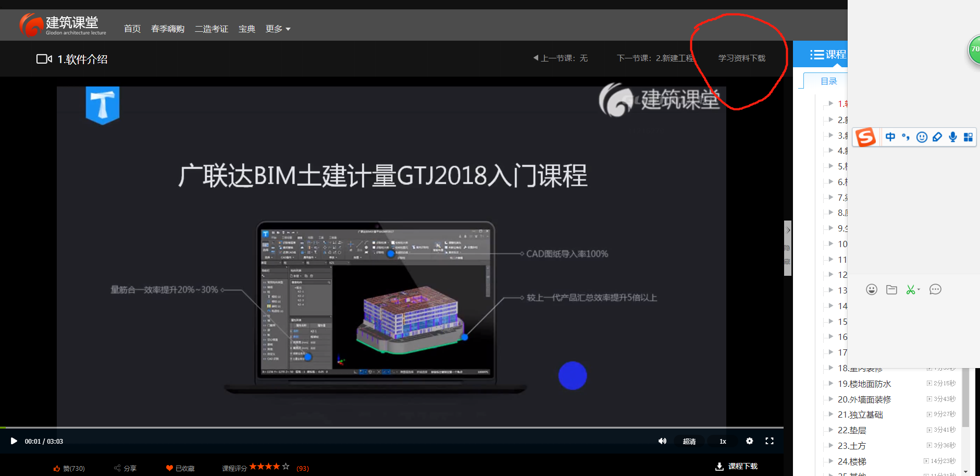Expand lesson 19.楼地面防水

[831, 384]
